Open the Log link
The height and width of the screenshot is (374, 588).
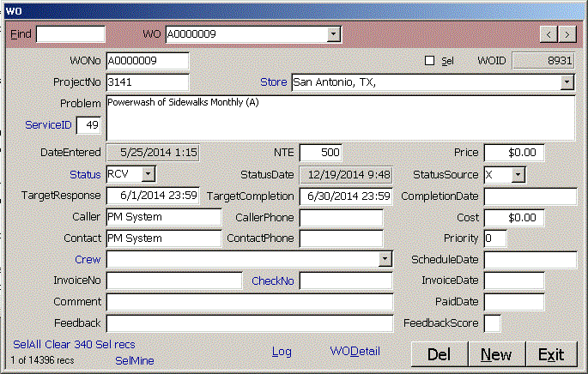[x=282, y=352]
